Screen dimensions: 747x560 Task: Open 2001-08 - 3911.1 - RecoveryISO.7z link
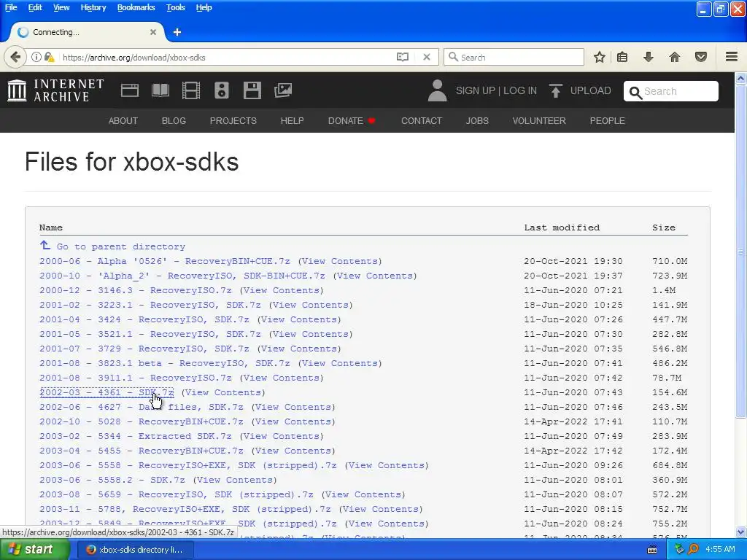(135, 378)
